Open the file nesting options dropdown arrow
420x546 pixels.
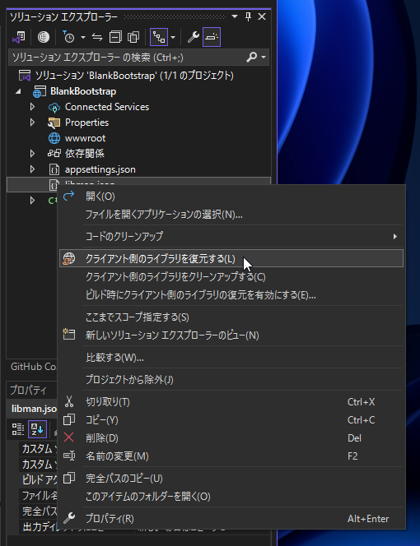tap(173, 37)
